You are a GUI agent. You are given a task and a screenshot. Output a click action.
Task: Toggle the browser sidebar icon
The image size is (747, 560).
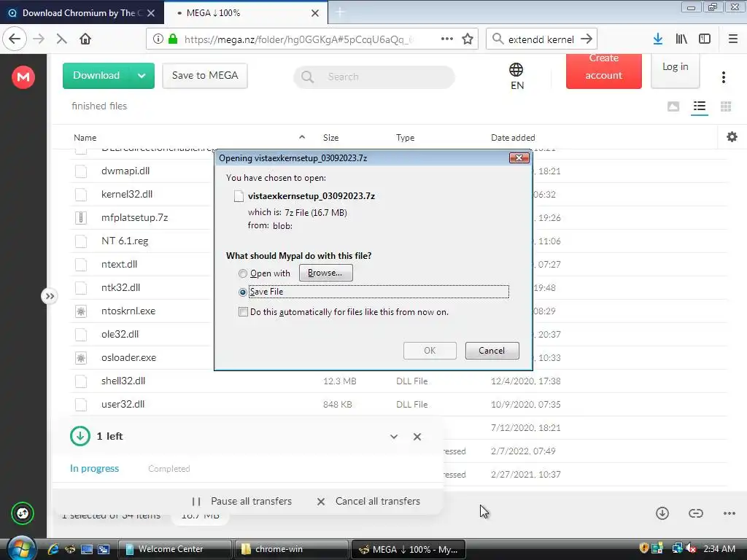[705, 39]
